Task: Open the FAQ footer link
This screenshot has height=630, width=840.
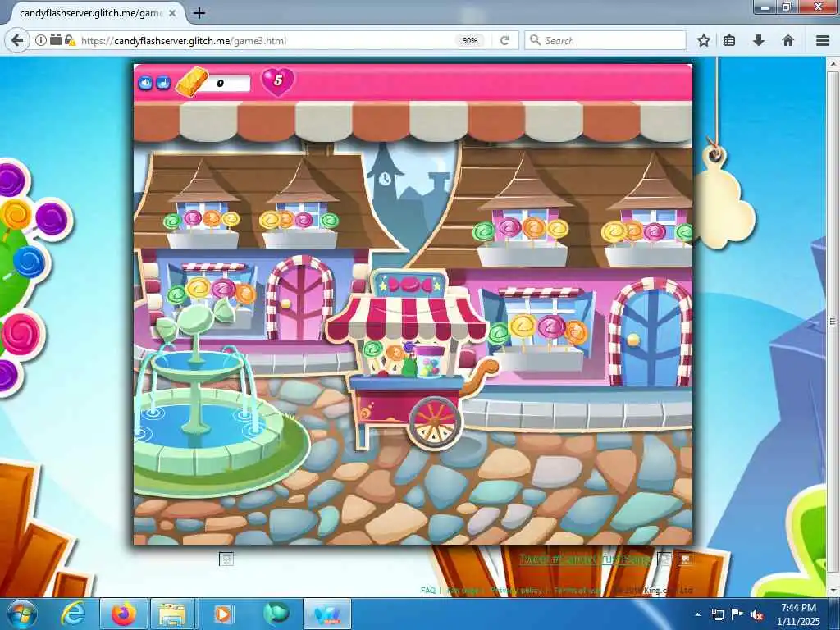Action: (428, 590)
